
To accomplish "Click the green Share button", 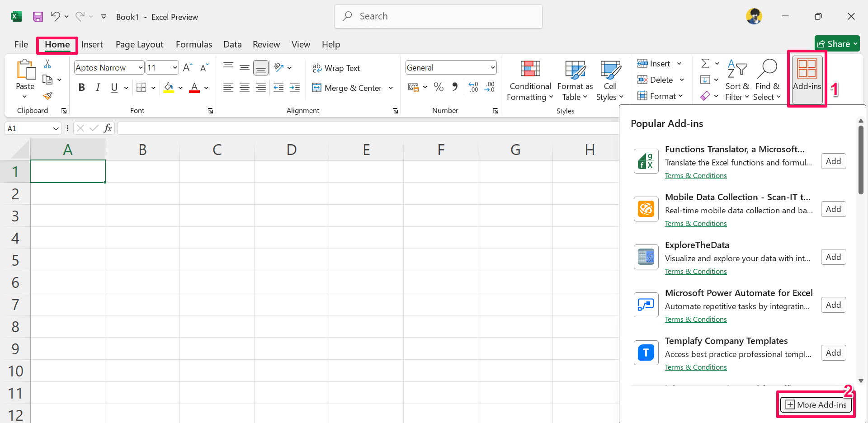I will pos(837,44).
